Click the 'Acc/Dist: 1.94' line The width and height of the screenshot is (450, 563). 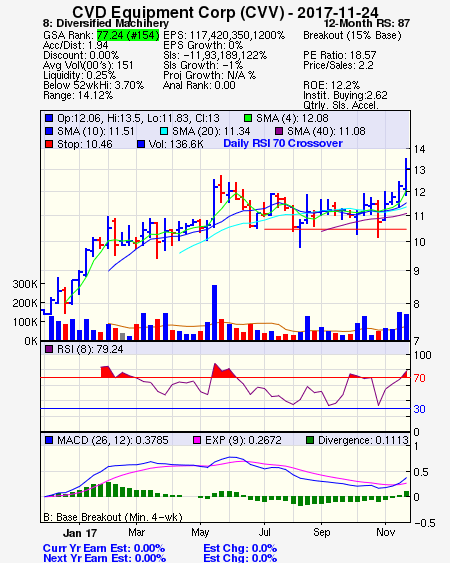click(x=75, y=45)
